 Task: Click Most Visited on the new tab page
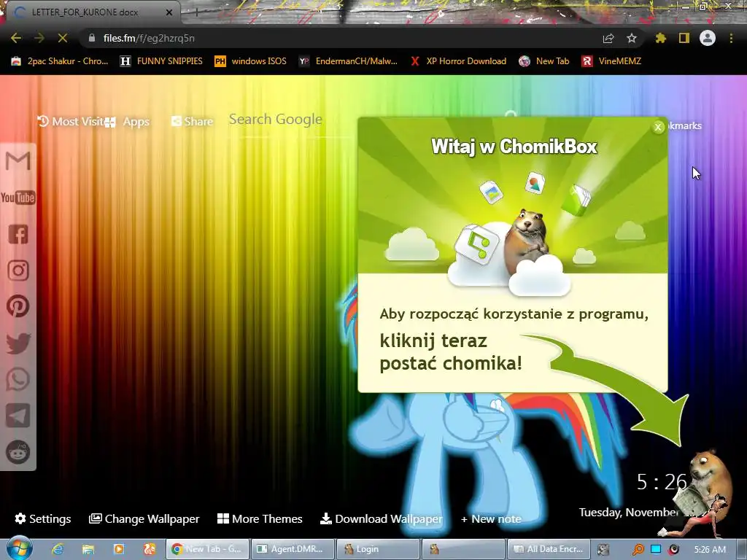[x=71, y=122]
